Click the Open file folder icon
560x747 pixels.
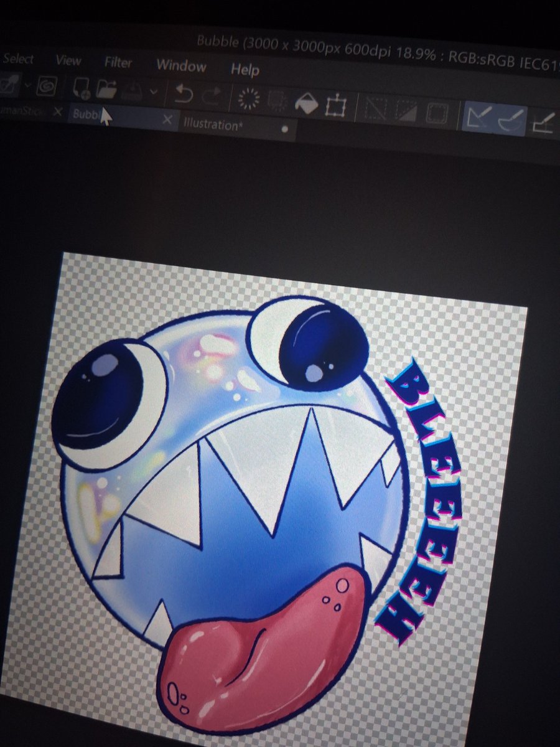107,88
